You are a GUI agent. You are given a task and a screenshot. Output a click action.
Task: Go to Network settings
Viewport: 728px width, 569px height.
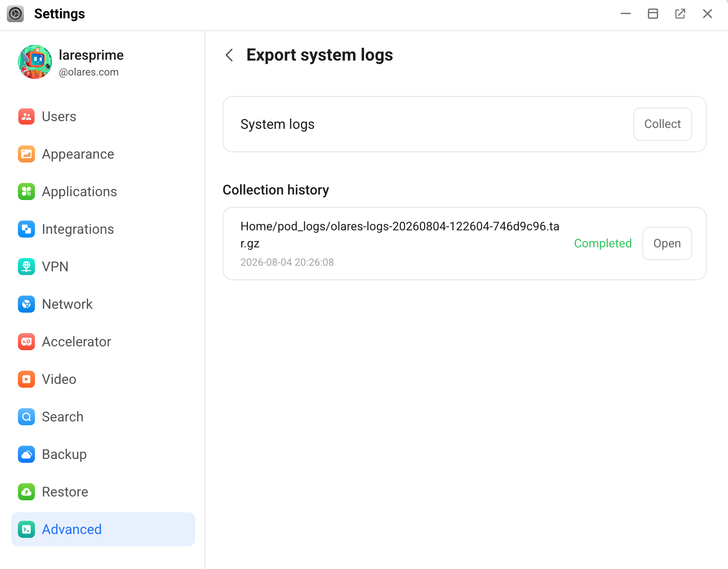tap(103, 304)
